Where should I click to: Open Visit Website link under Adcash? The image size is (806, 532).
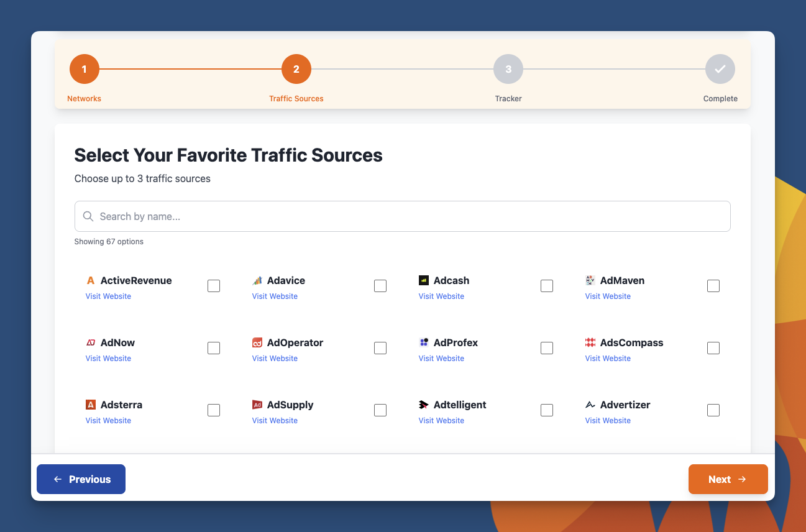coord(441,296)
